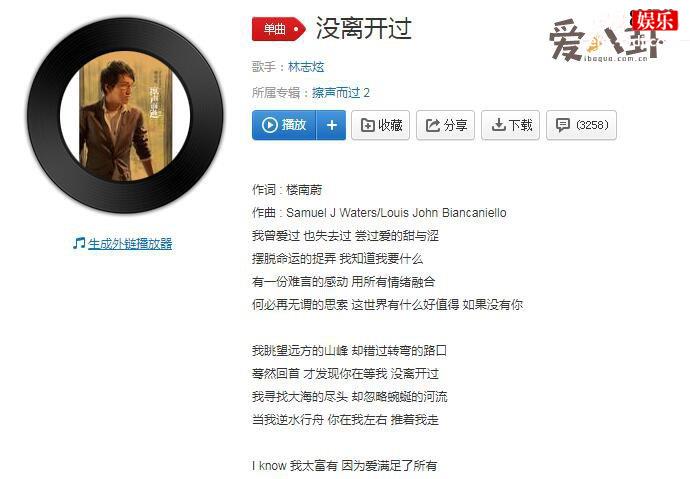
Task: Open comments via speech bubble icon
Action: click(x=563, y=125)
